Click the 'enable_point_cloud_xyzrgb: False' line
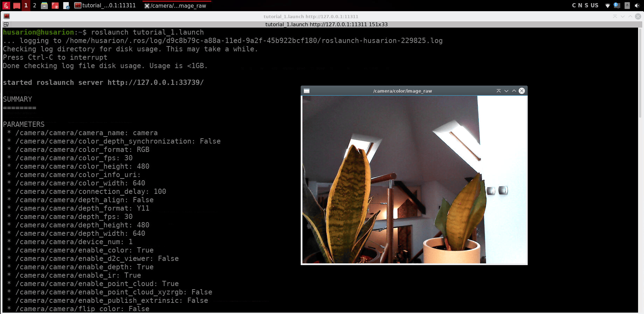 pos(110,292)
